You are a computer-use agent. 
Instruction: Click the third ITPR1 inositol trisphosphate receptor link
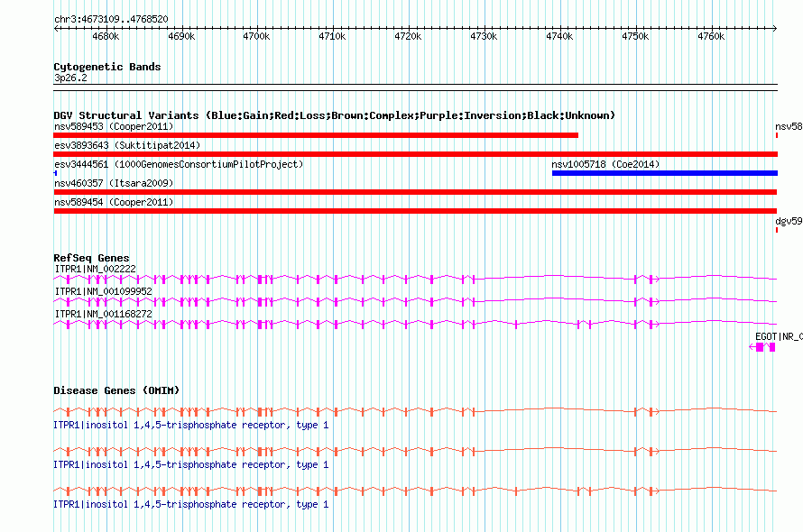(x=191, y=505)
